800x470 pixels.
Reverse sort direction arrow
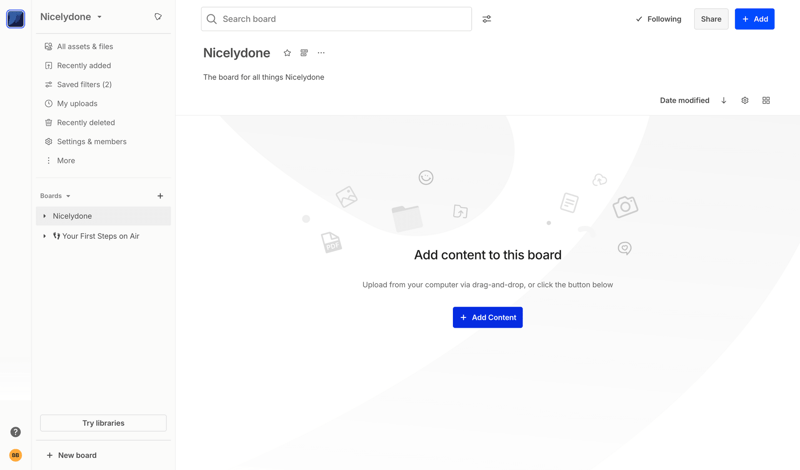tap(724, 101)
